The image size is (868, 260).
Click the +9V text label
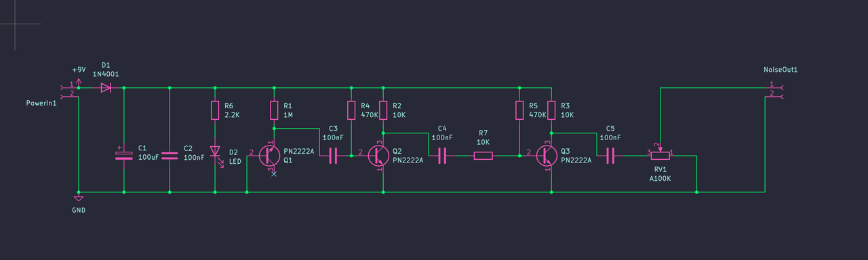79,70
